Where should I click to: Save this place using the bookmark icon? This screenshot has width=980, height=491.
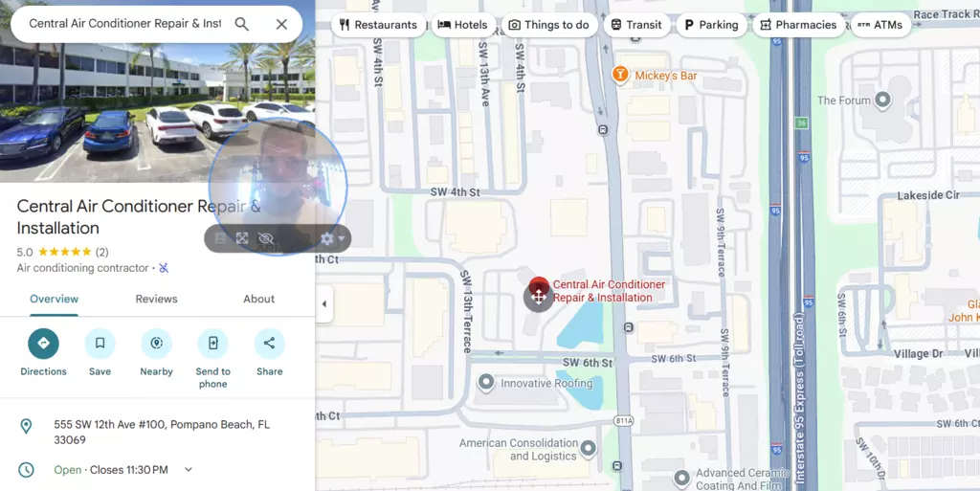coord(100,344)
